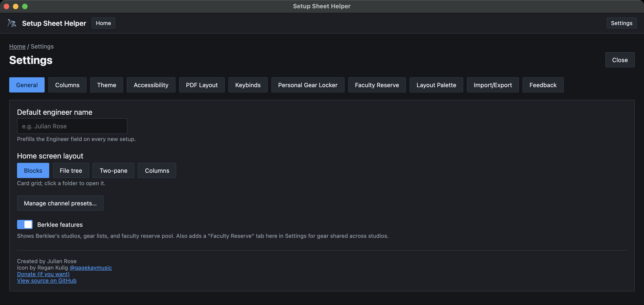The width and height of the screenshot is (644, 305).
Task: Click the green macOS zoom window button
Action: (25, 6)
